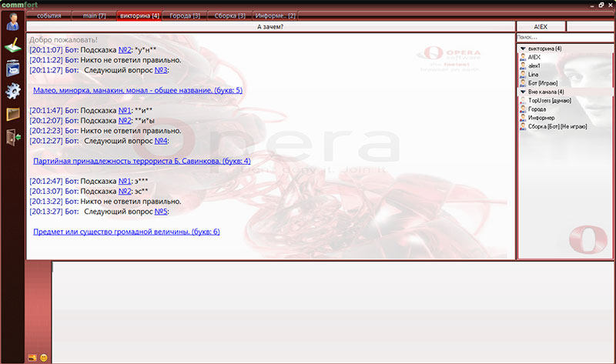Click the blue message board sidebar icon
This screenshot has width=616, height=364.
pyautogui.click(x=12, y=68)
